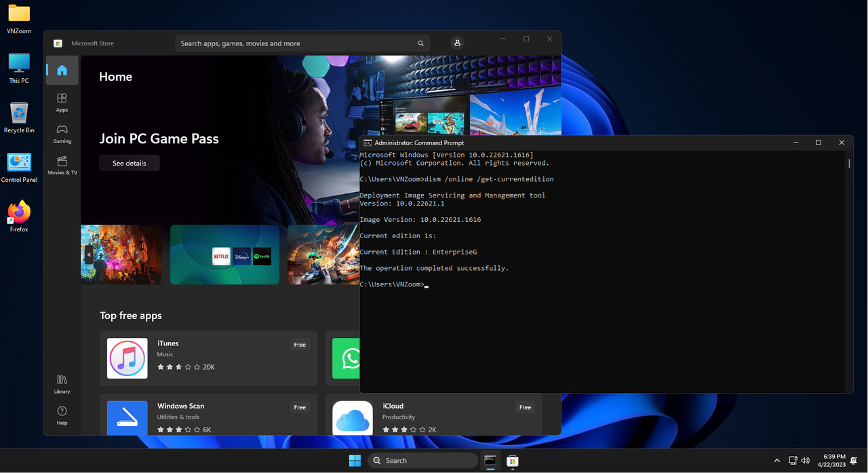Click Command Prompt title bar icon
The image size is (868, 473).
pyautogui.click(x=368, y=143)
